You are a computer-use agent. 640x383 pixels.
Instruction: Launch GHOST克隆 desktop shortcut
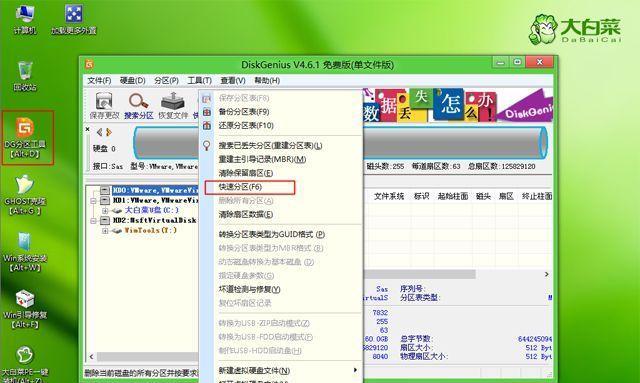(x=25, y=194)
